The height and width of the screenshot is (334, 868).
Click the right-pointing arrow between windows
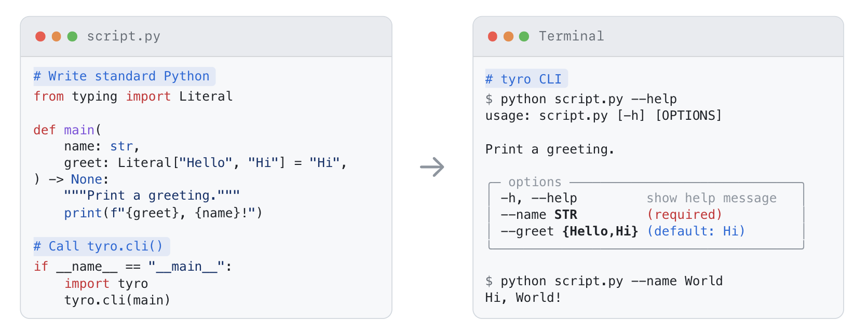pos(432,167)
